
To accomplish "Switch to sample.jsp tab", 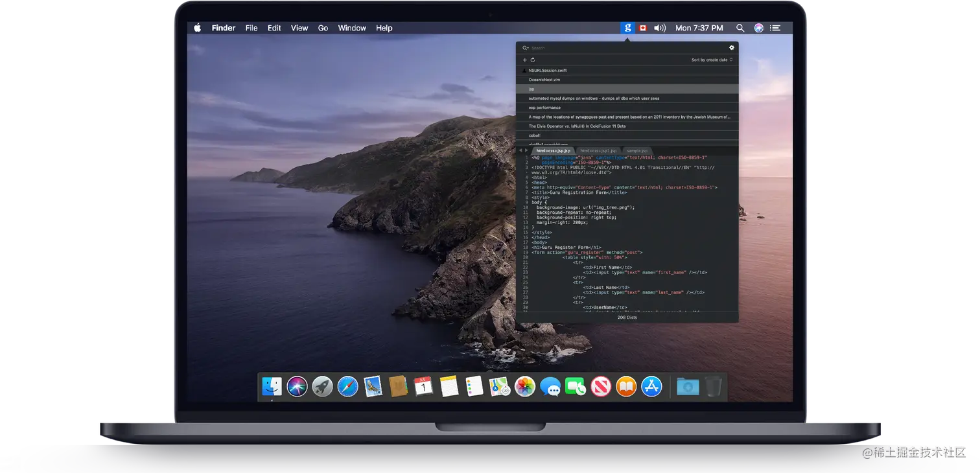I will pos(636,150).
